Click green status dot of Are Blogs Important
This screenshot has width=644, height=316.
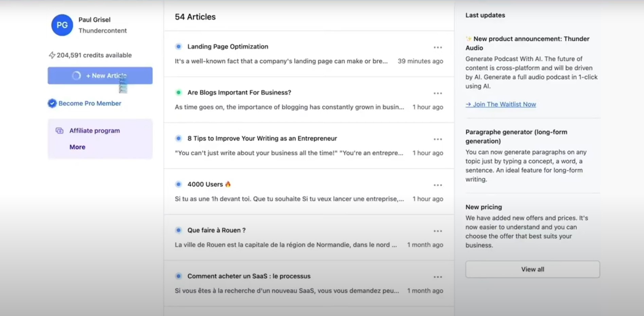[179, 92]
